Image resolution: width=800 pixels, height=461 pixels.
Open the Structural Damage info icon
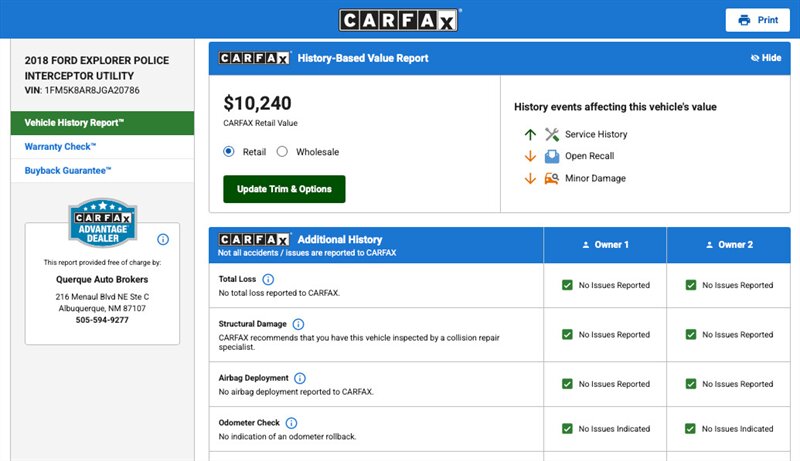(x=298, y=324)
